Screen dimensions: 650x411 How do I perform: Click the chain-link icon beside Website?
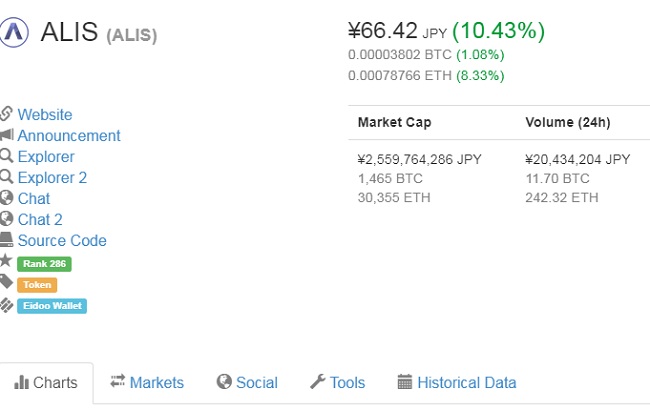point(7,114)
